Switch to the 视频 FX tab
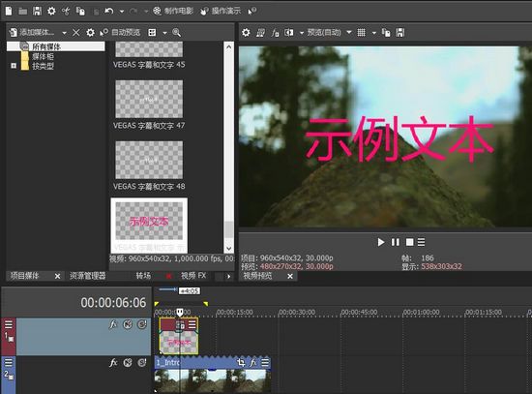Image resolution: width=532 pixels, height=394 pixels. (193, 276)
